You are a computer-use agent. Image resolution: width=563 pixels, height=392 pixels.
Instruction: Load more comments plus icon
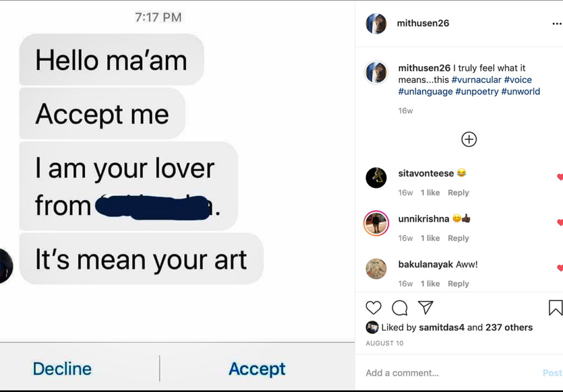pos(469,140)
